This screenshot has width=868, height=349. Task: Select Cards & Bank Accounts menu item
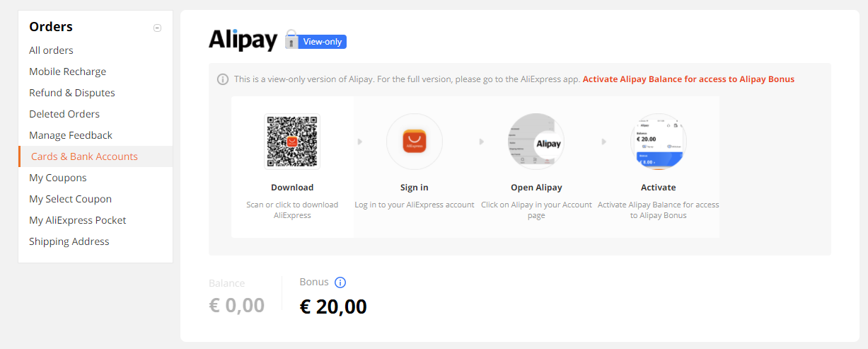coord(96,156)
